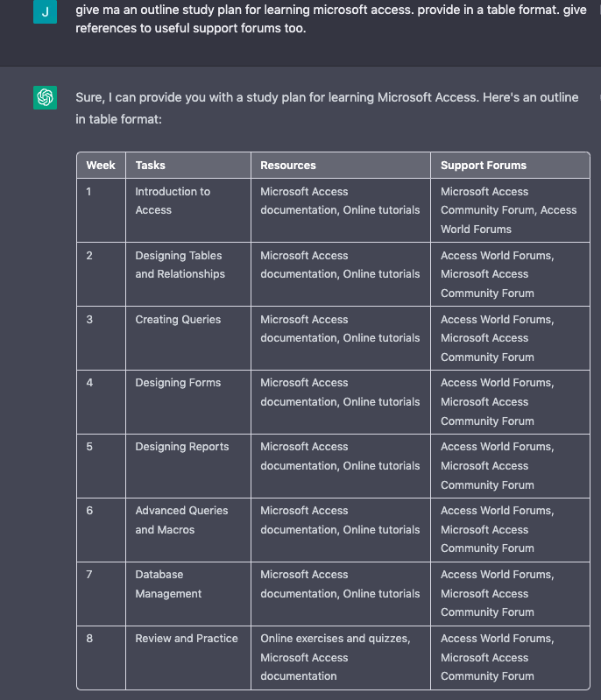Click the Week column header
Screen dimensions: 601x700
tap(101, 165)
